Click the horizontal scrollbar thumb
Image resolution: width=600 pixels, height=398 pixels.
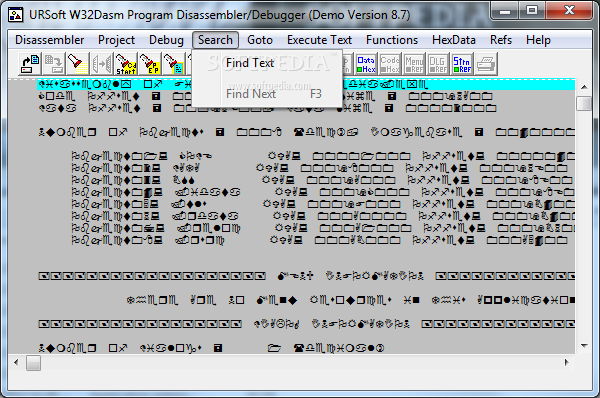pyautogui.click(x=33, y=363)
